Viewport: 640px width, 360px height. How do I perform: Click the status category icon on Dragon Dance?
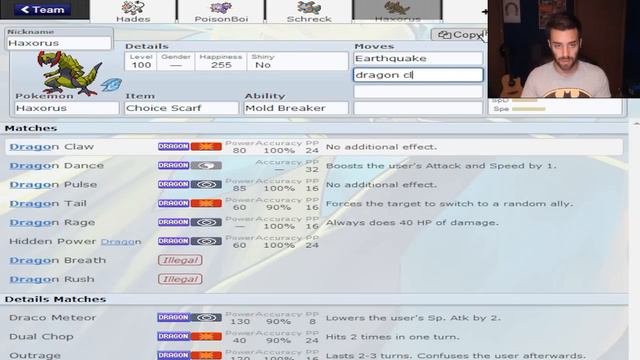click(206, 165)
